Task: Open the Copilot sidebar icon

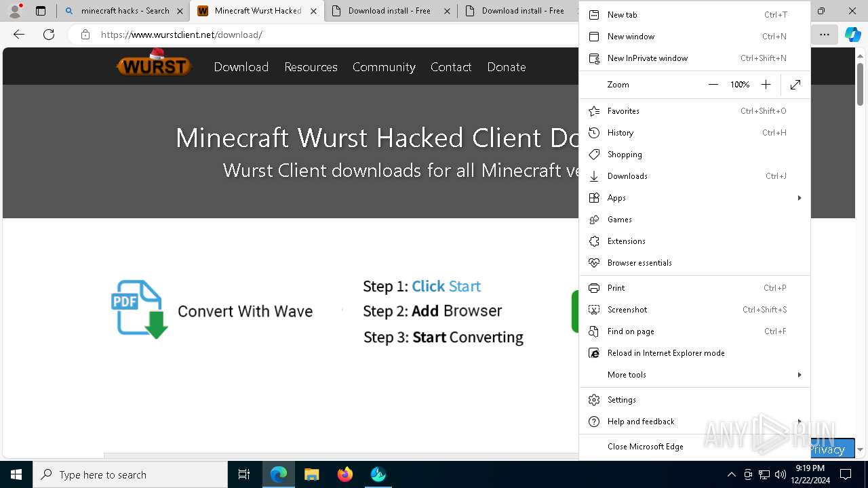Action: click(852, 35)
